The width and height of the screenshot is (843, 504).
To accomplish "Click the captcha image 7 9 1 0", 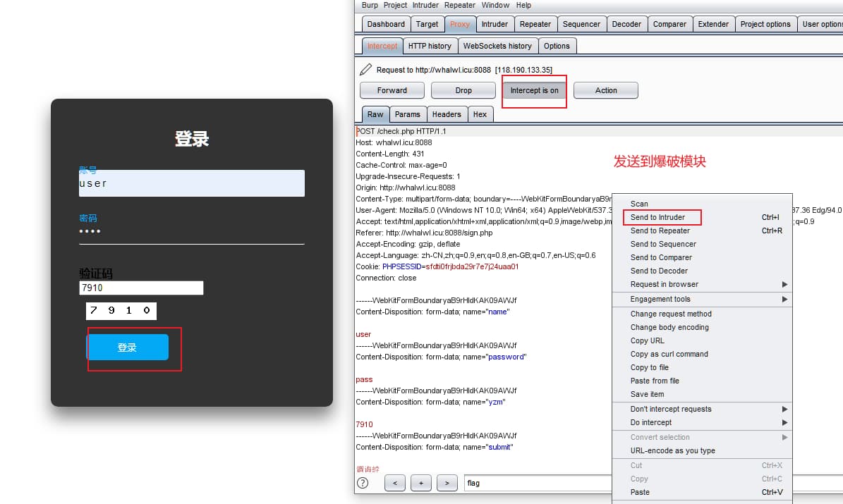I will (x=121, y=311).
